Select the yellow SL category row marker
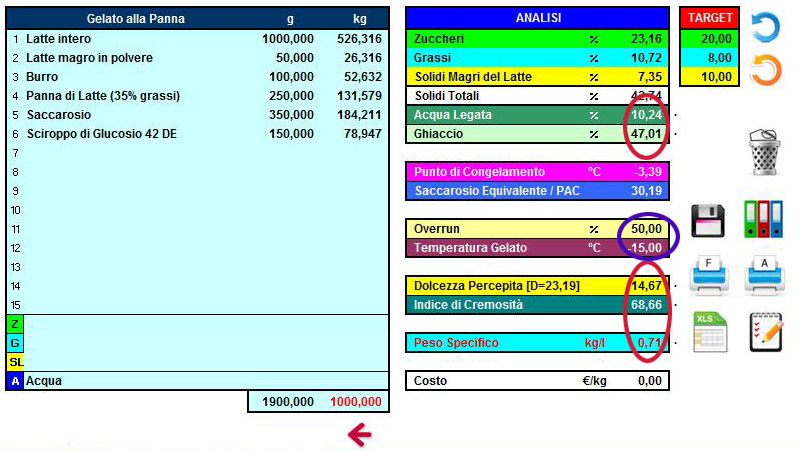This screenshot has width=799, height=451. point(15,361)
